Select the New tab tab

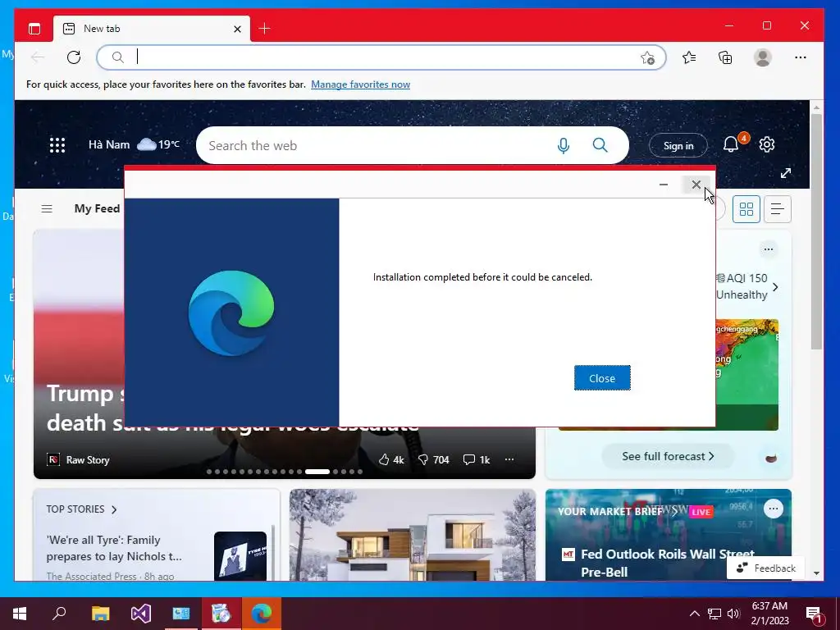[152, 29]
